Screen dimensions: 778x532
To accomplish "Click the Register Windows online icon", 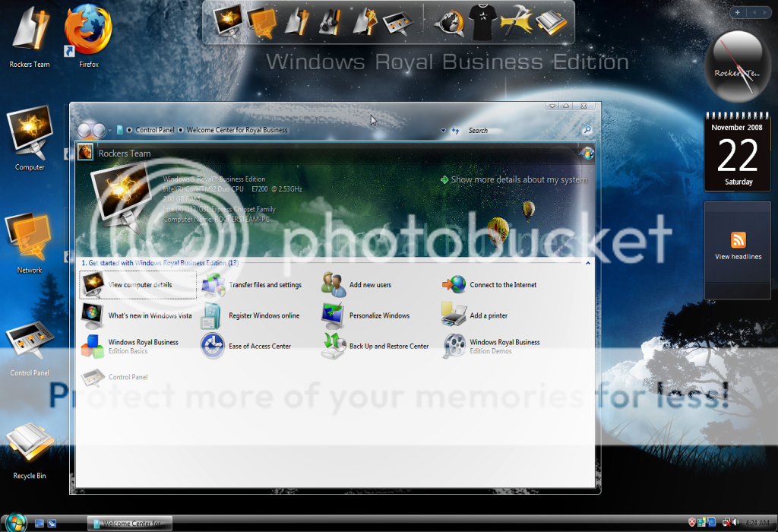I will (x=212, y=316).
